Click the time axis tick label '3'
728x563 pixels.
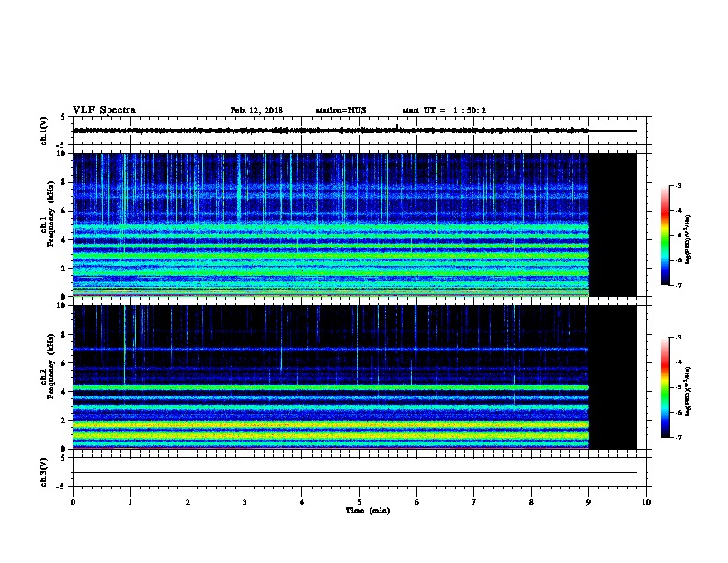pyautogui.click(x=245, y=502)
